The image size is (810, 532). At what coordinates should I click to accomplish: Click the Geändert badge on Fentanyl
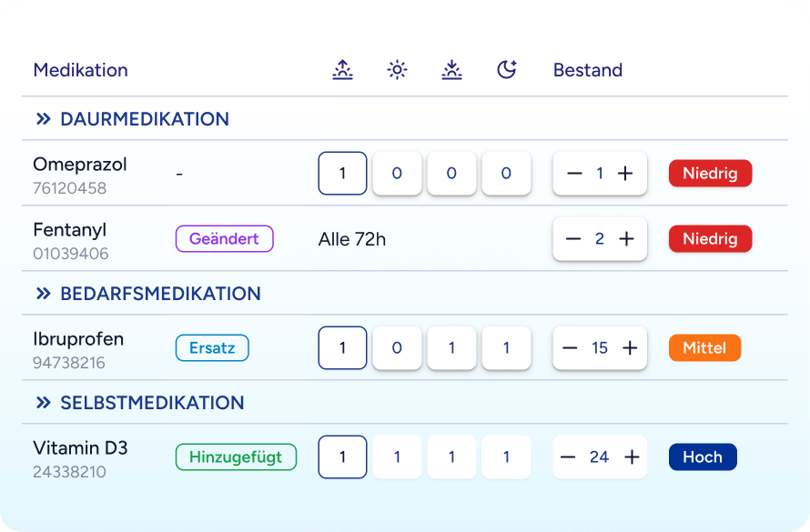click(x=224, y=238)
